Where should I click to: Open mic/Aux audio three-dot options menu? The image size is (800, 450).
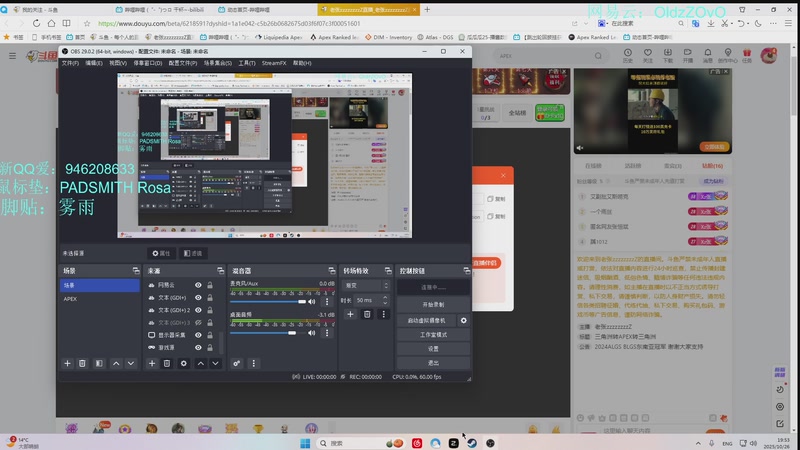(326, 301)
